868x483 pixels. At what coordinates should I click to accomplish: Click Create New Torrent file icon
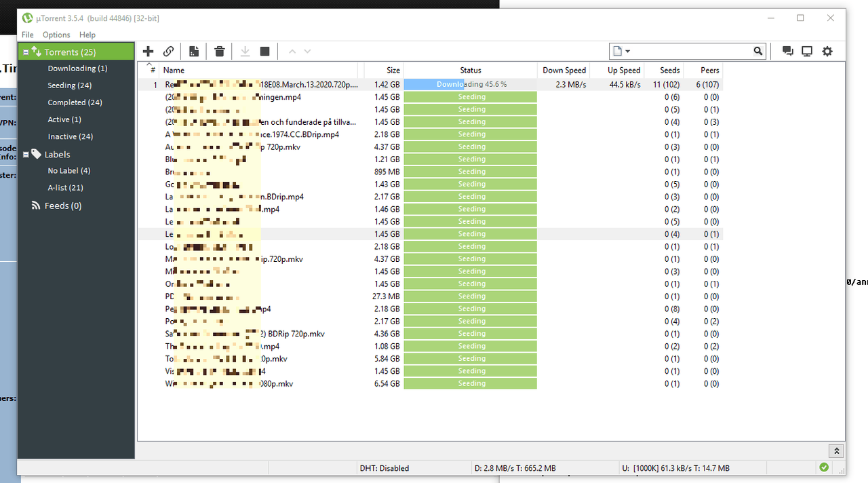point(194,52)
